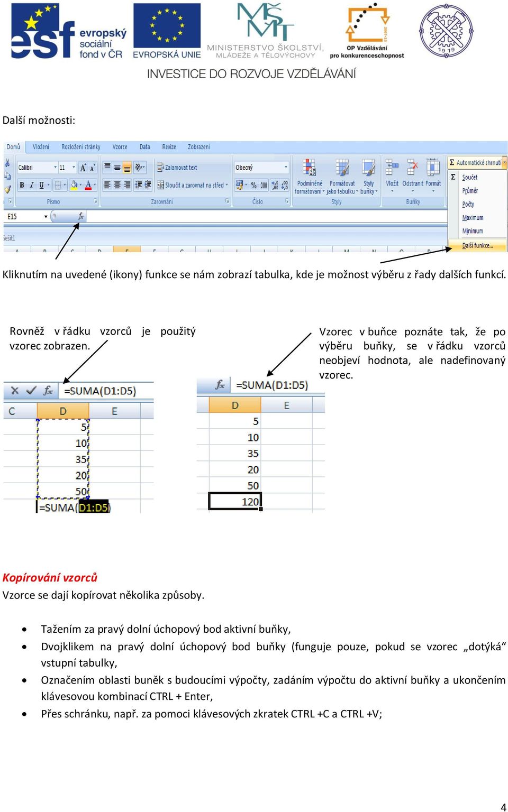Toggle Bold formatting in Písmo group
The height and width of the screenshot is (812, 508).
click(x=22, y=185)
